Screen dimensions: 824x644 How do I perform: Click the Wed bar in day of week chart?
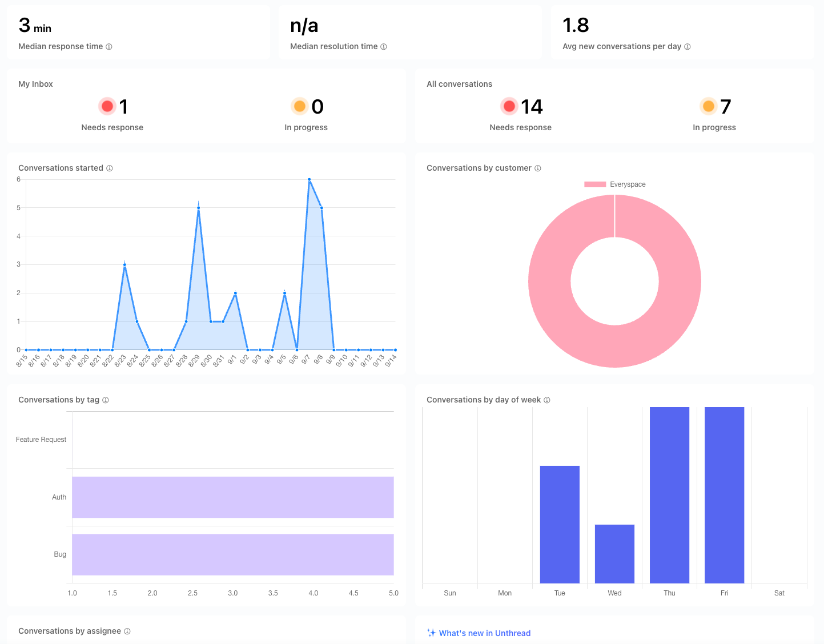point(614,554)
